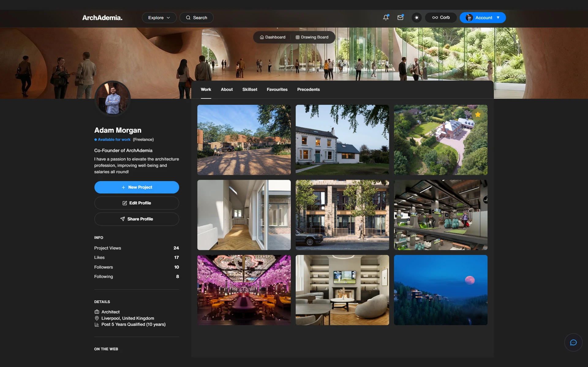Click the notification badge on the bell
This screenshot has height=367, width=588.
coord(388,14)
